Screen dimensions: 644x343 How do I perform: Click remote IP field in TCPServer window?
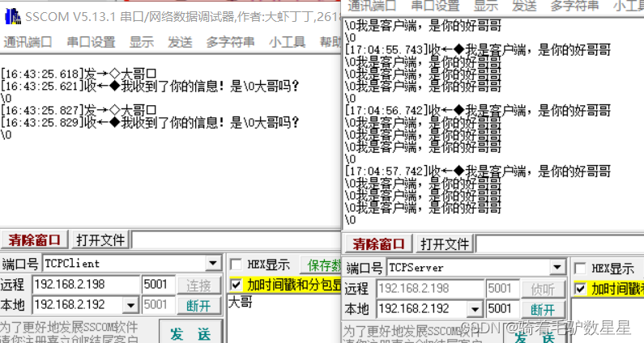430,289
